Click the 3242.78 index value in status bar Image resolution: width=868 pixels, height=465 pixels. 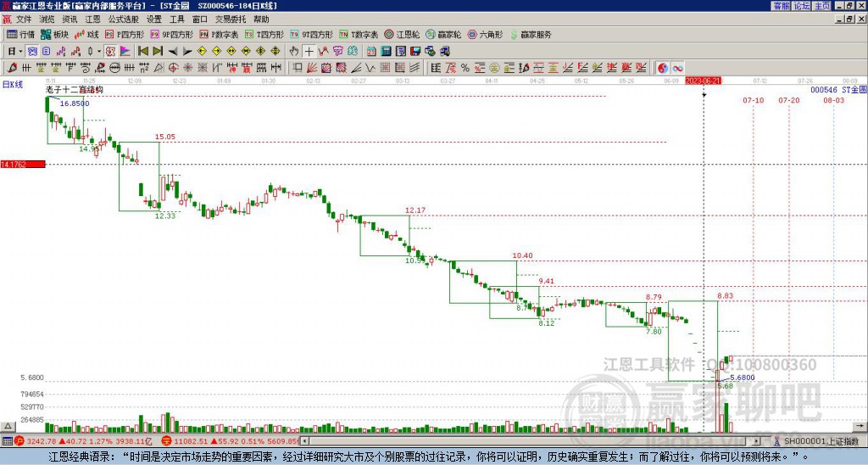pyautogui.click(x=42, y=441)
